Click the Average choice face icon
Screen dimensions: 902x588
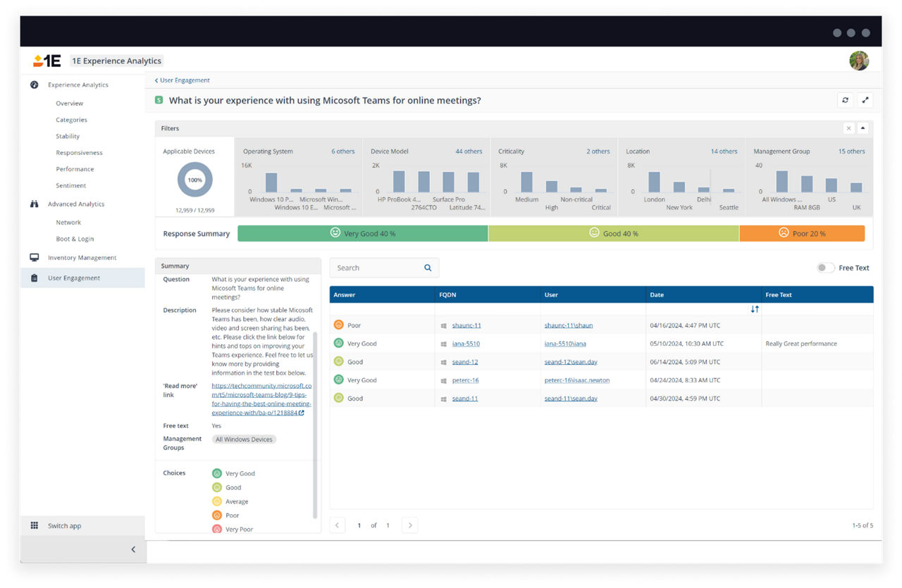tap(217, 501)
